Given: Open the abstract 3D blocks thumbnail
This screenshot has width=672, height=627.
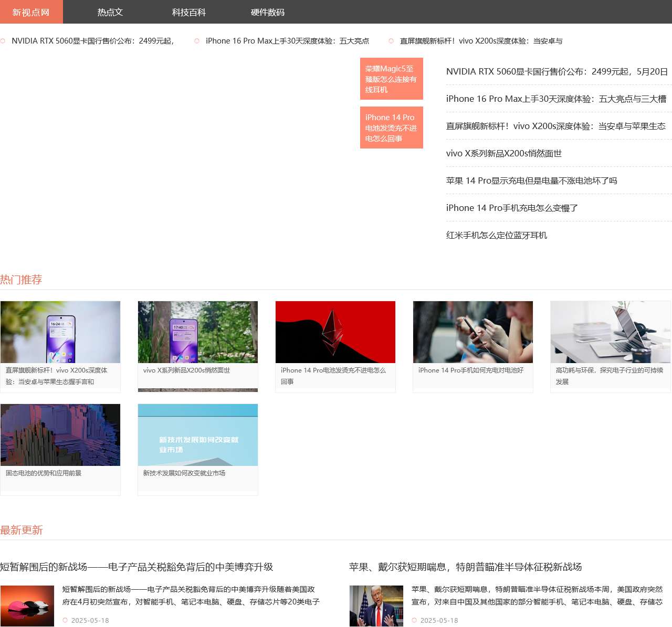Looking at the screenshot, I should (x=60, y=435).
